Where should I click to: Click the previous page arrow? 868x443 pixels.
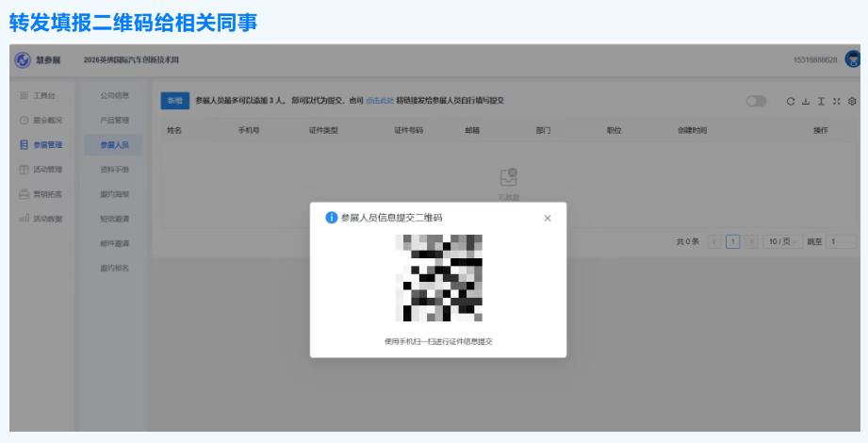[x=714, y=242]
